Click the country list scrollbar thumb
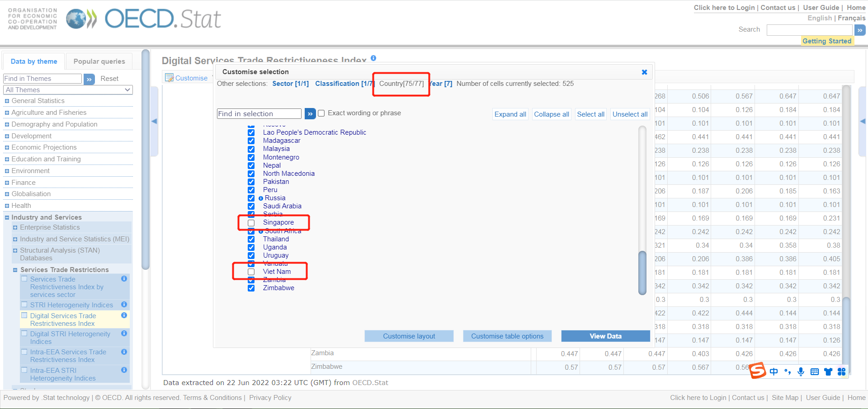The height and width of the screenshot is (409, 868). 642,273
